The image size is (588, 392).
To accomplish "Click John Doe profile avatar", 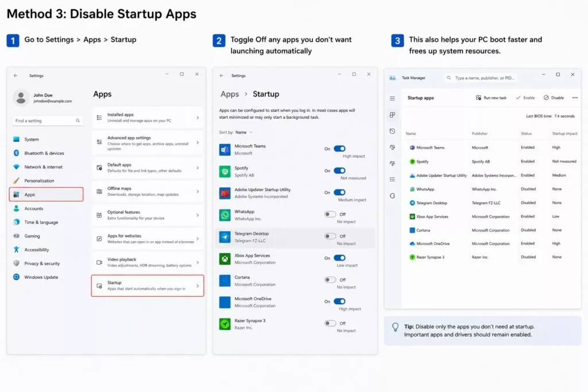I will pyautogui.click(x=21, y=98).
